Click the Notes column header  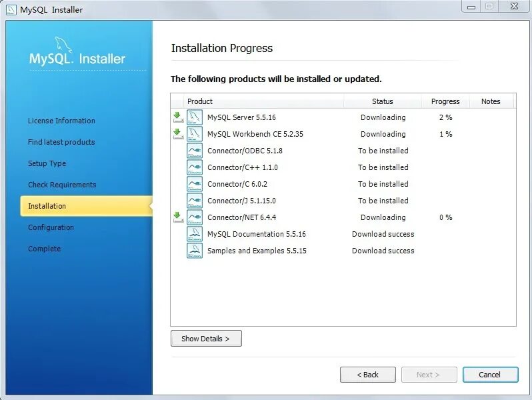[x=491, y=101]
